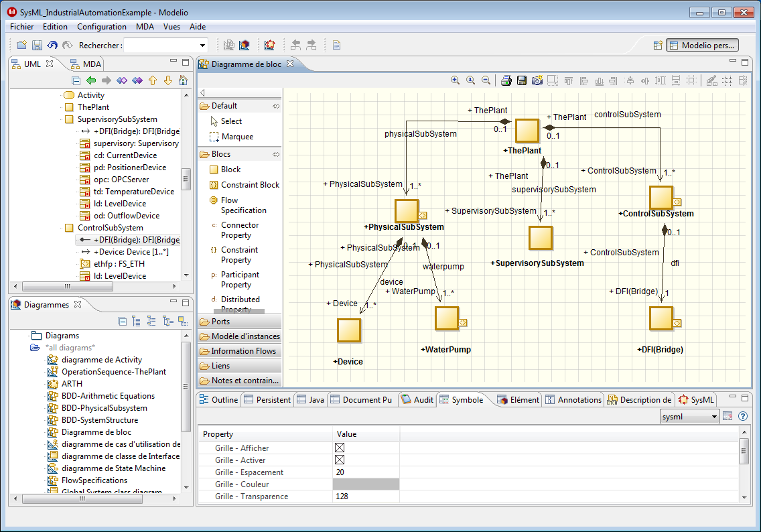
Task: Click the camera snapshot icon in diagram toolbar
Action: pos(537,80)
